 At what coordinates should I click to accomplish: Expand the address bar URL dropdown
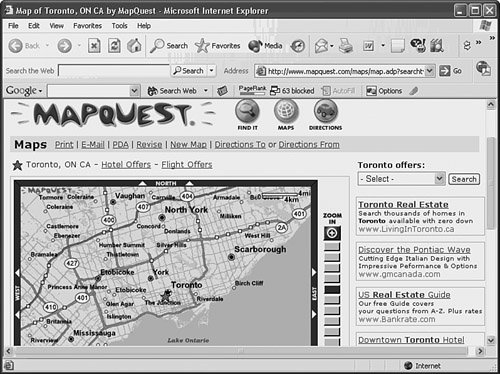(x=430, y=71)
